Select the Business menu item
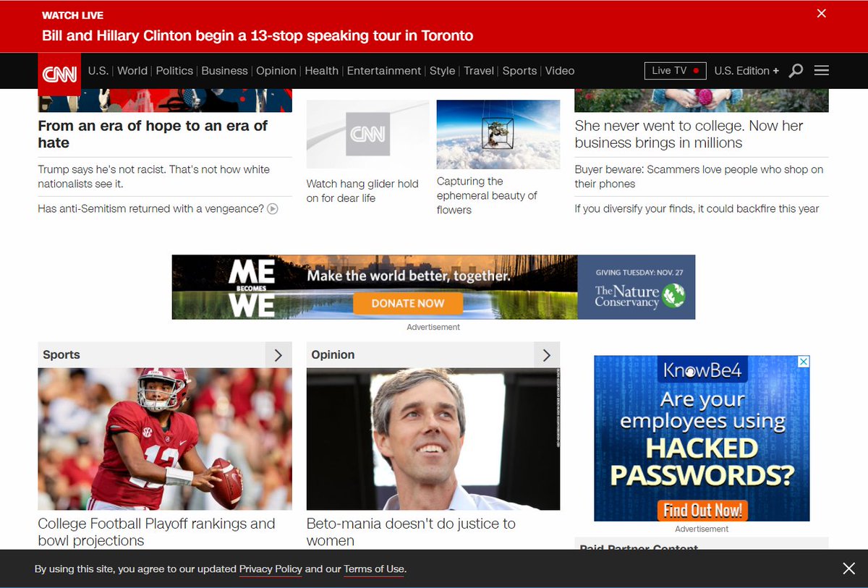The height and width of the screenshot is (588, 868). click(x=224, y=71)
